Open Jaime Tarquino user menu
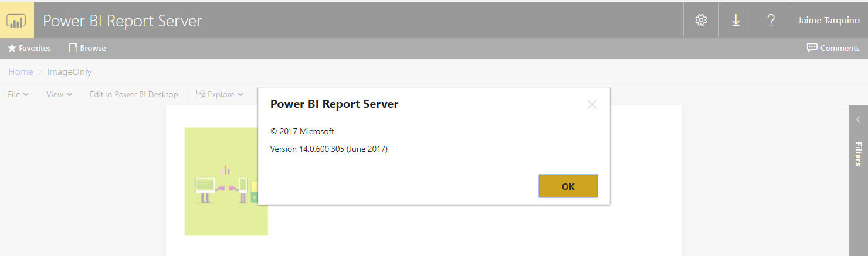The width and height of the screenshot is (868, 256). pyautogui.click(x=829, y=21)
